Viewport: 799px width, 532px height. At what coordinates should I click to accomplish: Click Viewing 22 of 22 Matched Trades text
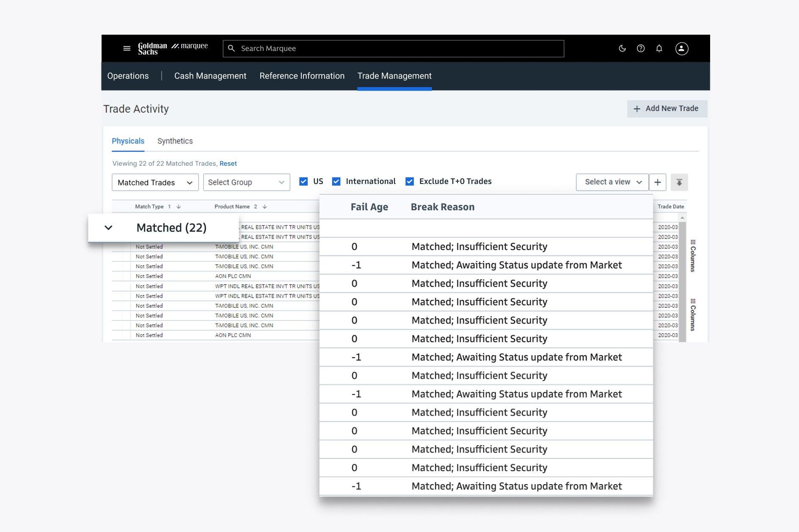[164, 164]
